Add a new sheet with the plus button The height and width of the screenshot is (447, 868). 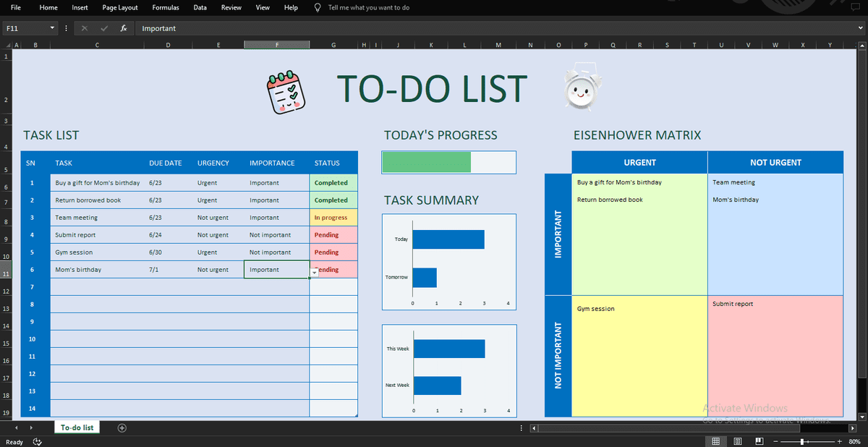tap(122, 427)
